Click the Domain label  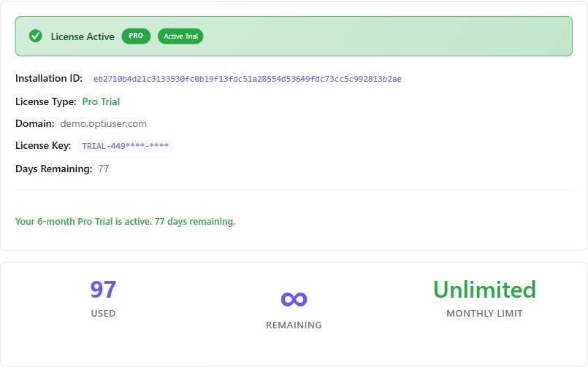[35, 123]
